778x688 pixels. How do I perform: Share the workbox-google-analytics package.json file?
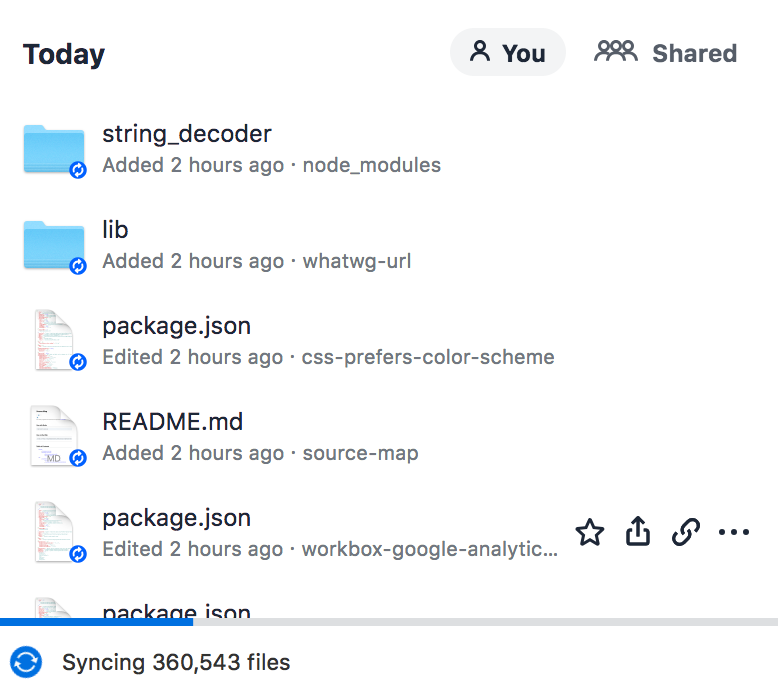638,532
